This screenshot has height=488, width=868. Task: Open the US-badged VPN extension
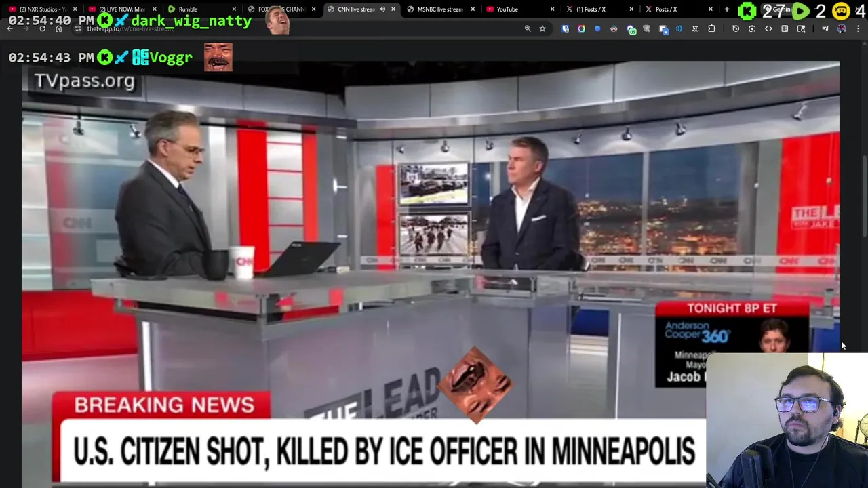[x=631, y=29]
